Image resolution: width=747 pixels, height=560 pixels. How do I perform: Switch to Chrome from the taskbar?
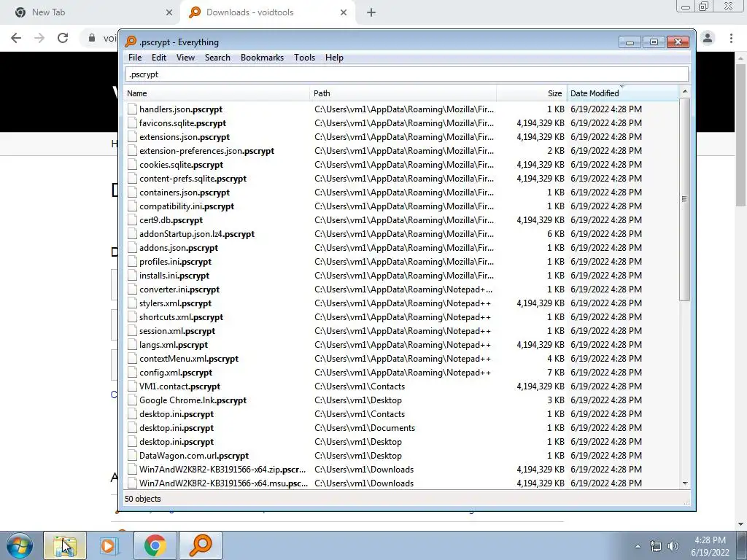click(155, 545)
